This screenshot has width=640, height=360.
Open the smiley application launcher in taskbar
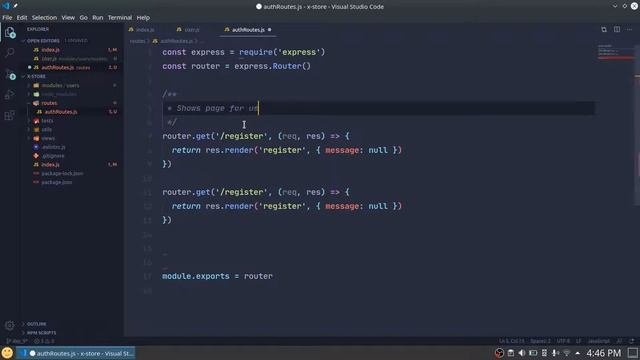coord(7,353)
